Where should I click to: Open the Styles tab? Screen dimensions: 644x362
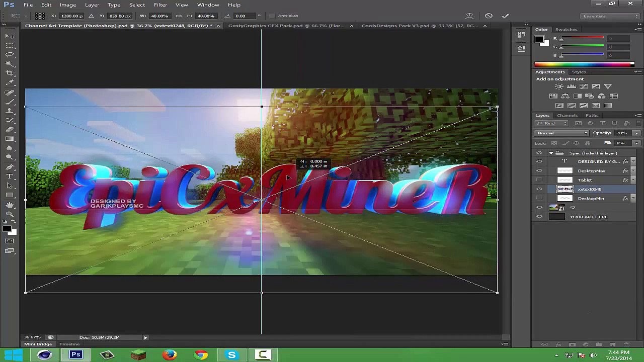pyautogui.click(x=579, y=72)
